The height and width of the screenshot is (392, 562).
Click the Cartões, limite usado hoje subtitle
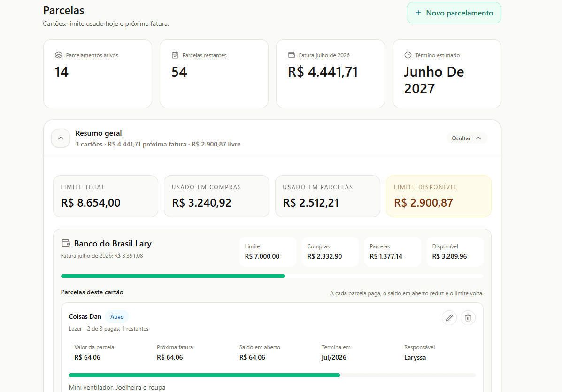click(x=106, y=23)
